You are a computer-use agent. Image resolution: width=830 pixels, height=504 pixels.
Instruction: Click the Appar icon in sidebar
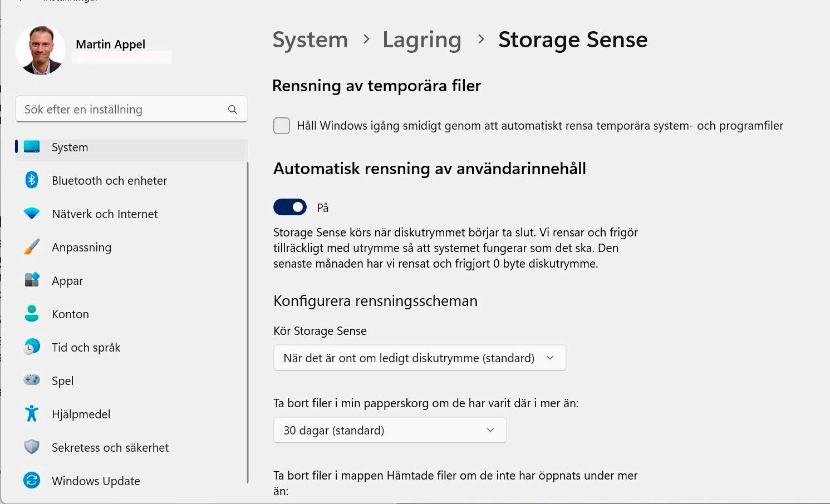pyautogui.click(x=32, y=280)
